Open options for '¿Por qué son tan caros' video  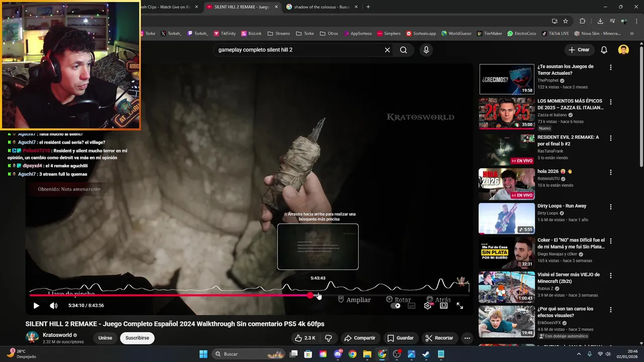(611, 310)
